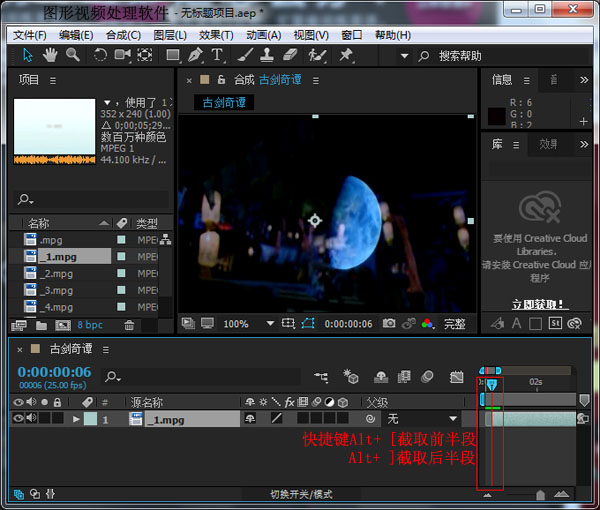
Task: Expand hidden panels next to 信息
Action: point(584,80)
